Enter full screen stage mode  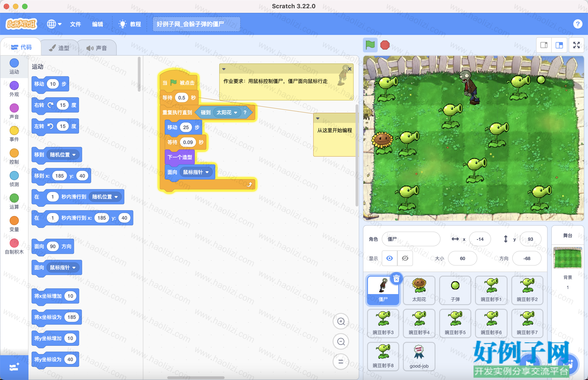point(577,45)
